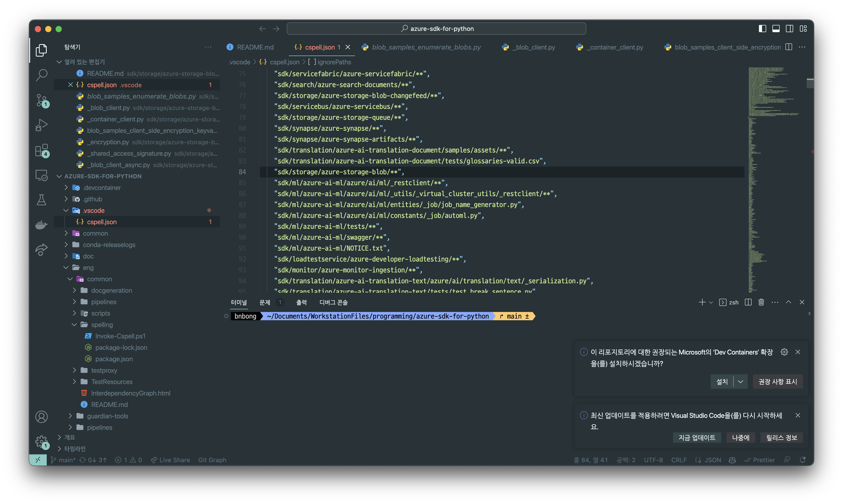
Task: Go forward with the right arrow
Action: click(276, 29)
